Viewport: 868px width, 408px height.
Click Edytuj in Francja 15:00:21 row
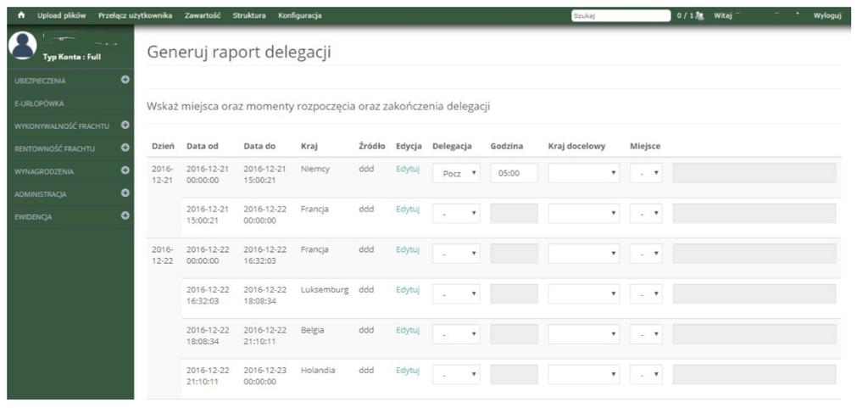point(408,210)
